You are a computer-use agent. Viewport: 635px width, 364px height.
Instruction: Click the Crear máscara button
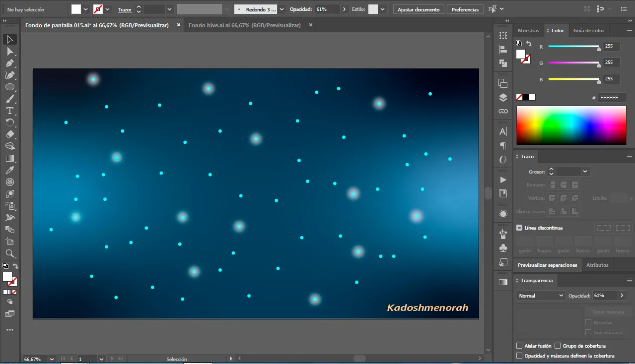tap(608, 312)
